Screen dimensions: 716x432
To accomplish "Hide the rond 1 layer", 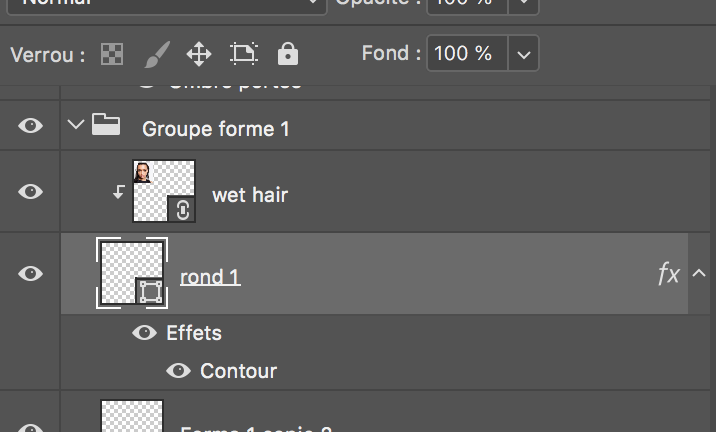I will click(31, 273).
